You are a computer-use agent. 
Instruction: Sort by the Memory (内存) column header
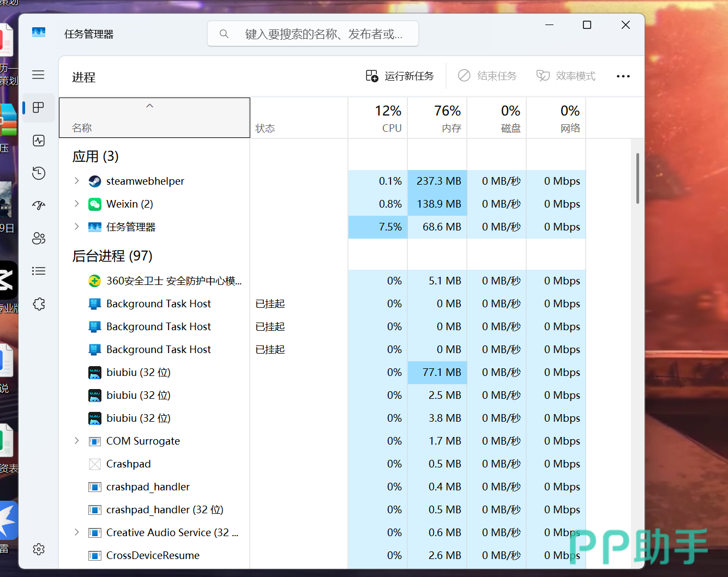pyautogui.click(x=447, y=118)
